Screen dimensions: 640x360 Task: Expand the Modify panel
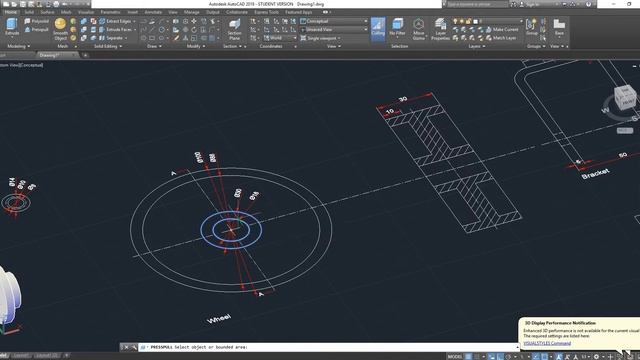point(196,46)
